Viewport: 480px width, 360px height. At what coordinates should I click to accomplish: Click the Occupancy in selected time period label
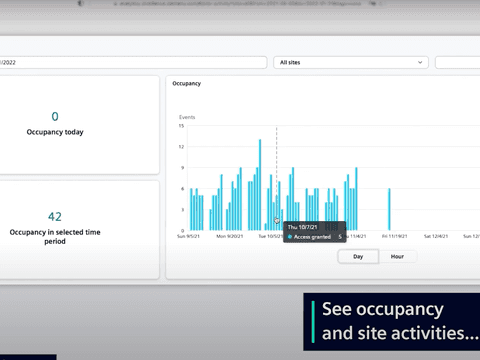55,237
